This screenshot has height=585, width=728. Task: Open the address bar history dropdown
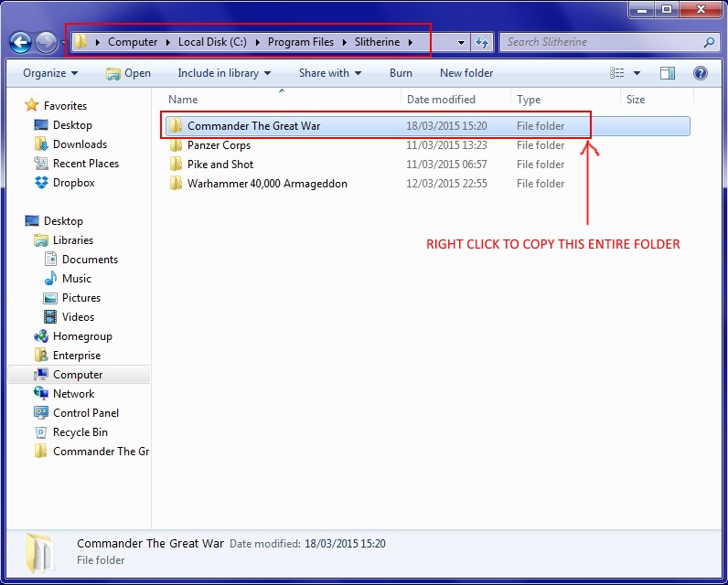[x=461, y=43]
